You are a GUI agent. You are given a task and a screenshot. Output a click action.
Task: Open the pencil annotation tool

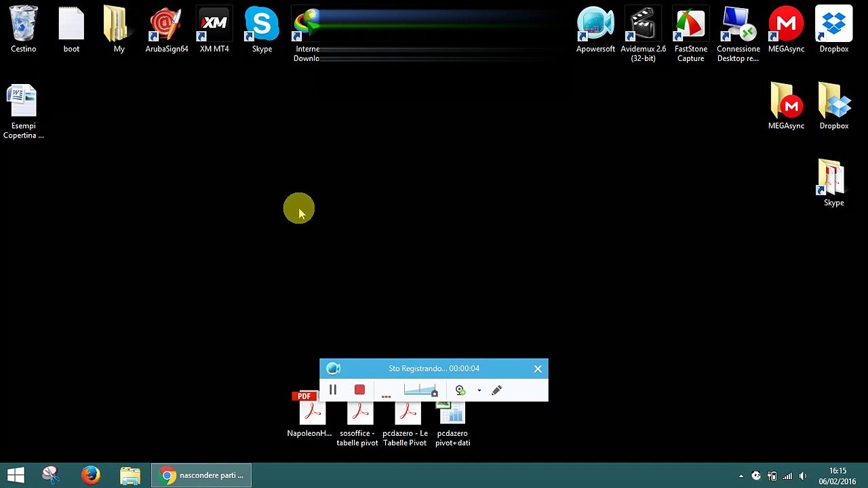click(x=496, y=390)
